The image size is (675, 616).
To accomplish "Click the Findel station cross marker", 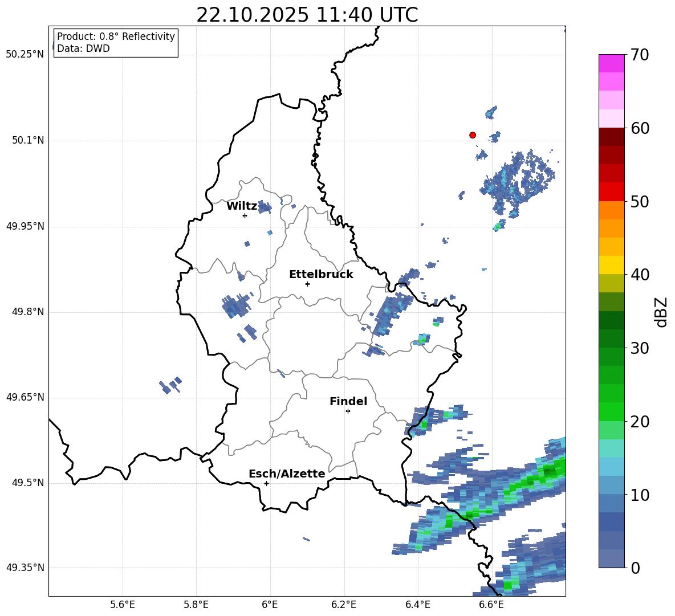I will [348, 411].
